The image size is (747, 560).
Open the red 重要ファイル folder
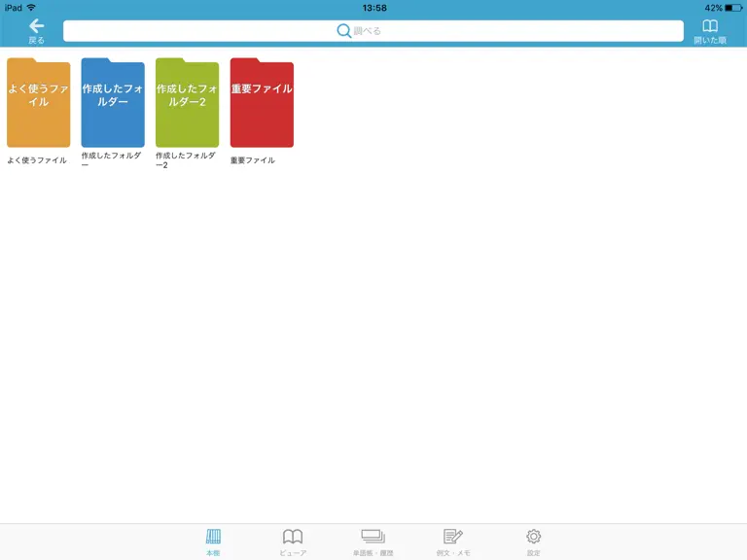click(262, 102)
